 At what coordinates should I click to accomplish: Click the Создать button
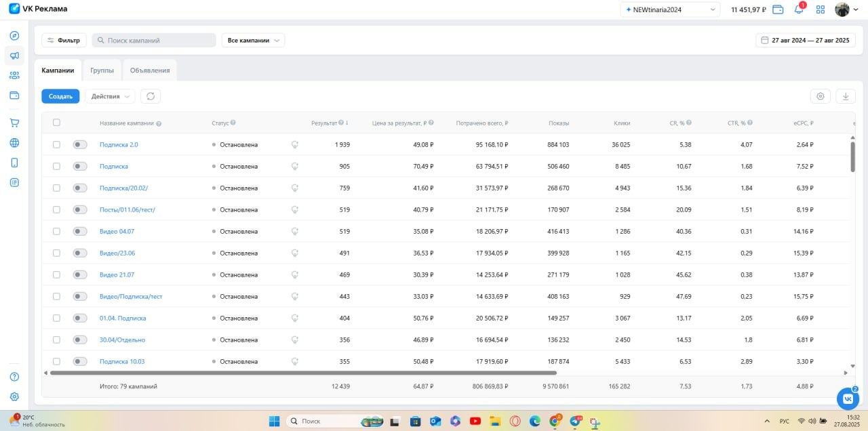point(60,96)
